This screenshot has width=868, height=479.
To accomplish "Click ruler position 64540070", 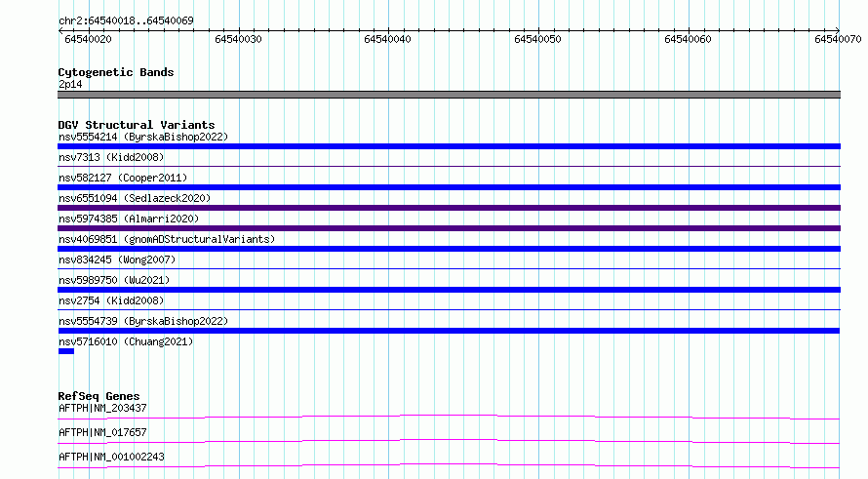I will pyautogui.click(x=838, y=39).
